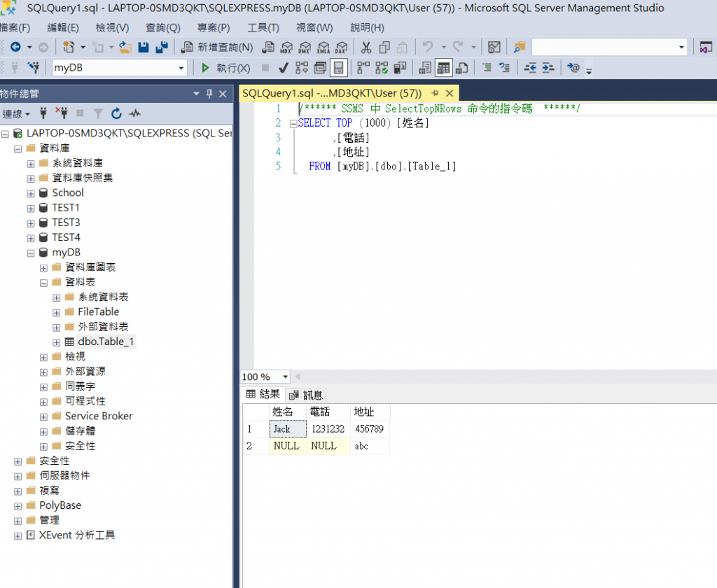Close the SQLQuery1.sql tab
The image size is (717, 588).
click(450, 93)
